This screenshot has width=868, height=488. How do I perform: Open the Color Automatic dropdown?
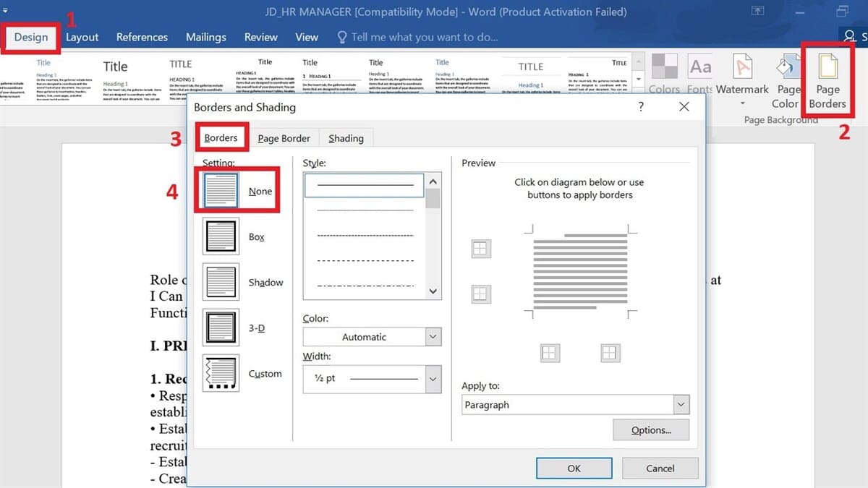(372, 336)
